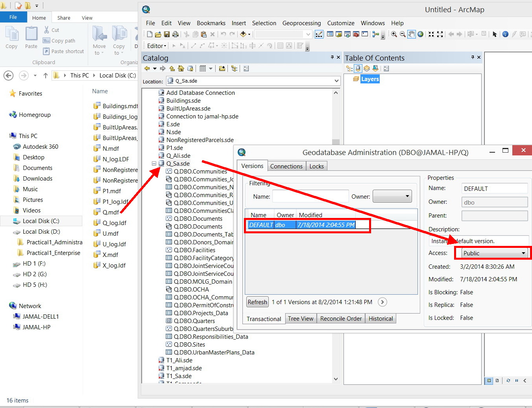The height and width of the screenshot is (408, 532).
Task: Select the Pan hand tool
Action: coord(412,34)
